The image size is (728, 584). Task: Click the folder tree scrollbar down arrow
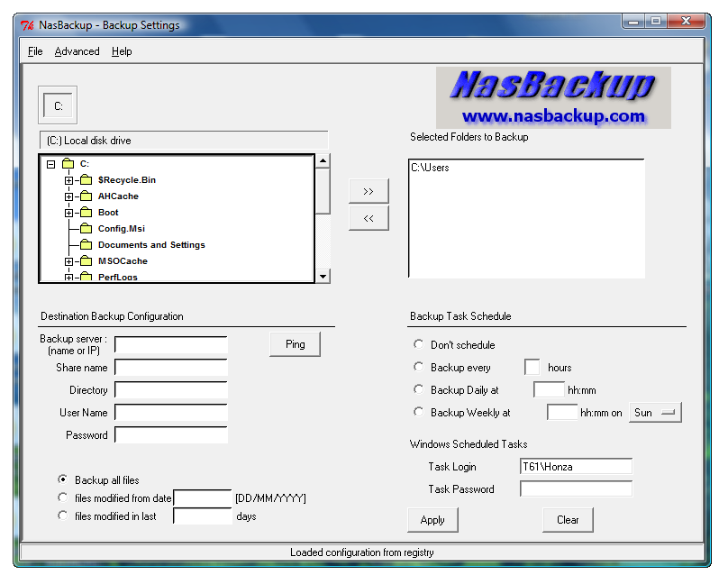tap(323, 276)
